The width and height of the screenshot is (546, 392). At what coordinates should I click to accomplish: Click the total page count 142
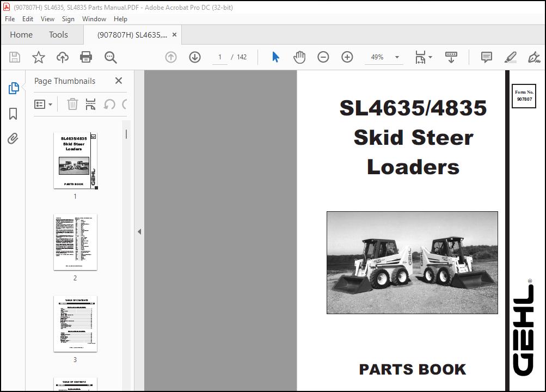coord(242,57)
